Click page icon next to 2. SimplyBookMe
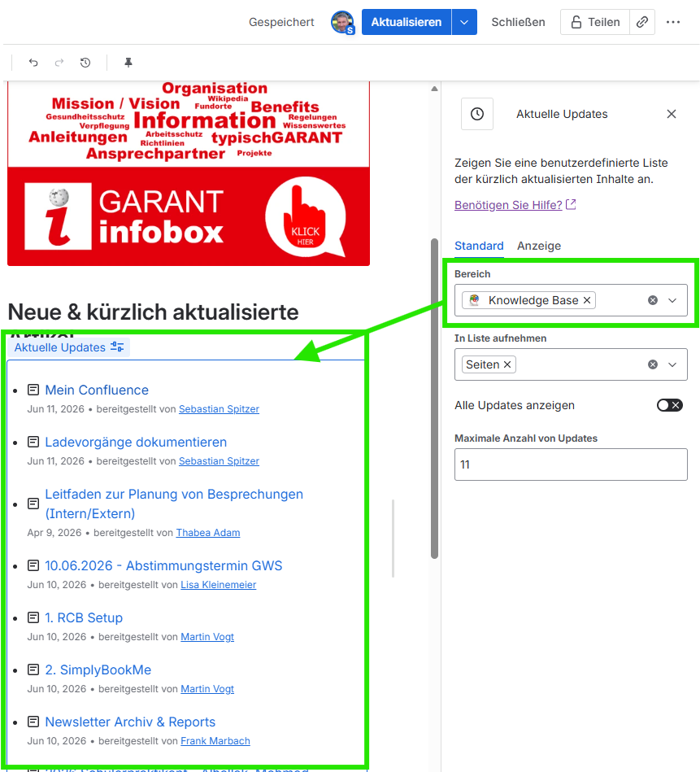This screenshot has height=772, width=700. coord(33,670)
